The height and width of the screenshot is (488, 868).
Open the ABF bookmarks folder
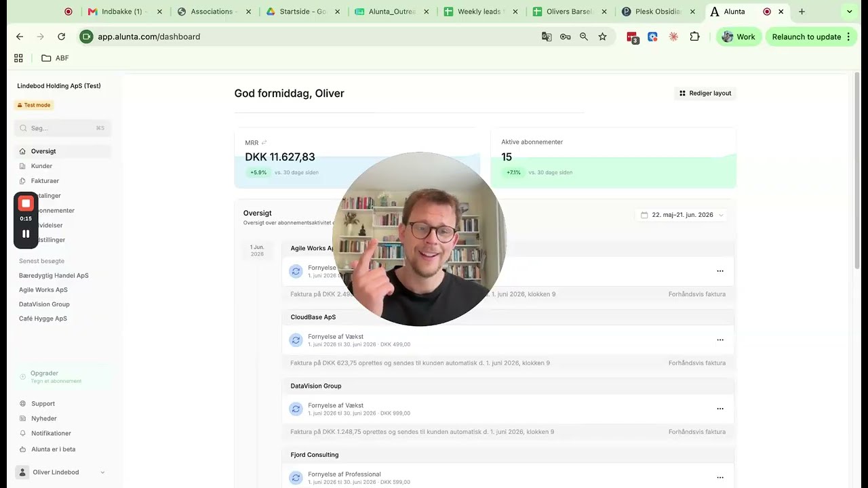click(x=55, y=58)
